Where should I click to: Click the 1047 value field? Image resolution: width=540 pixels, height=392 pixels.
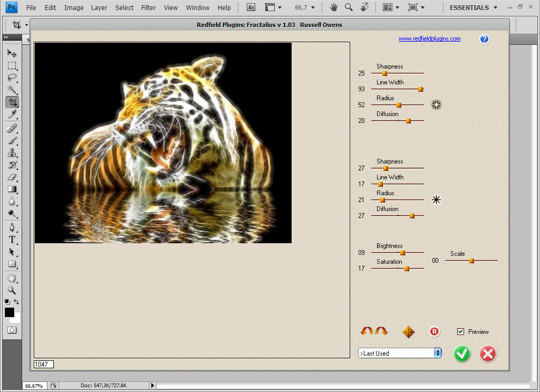44,365
